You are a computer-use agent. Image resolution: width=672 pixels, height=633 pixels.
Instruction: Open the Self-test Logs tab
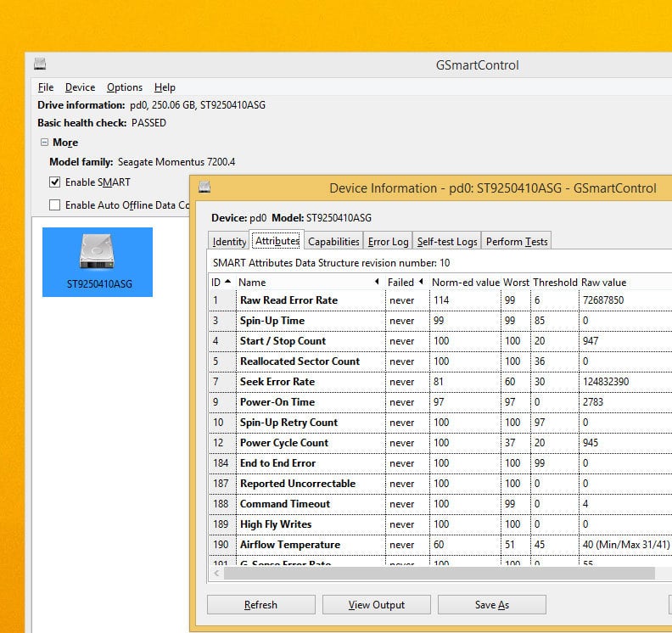point(447,242)
